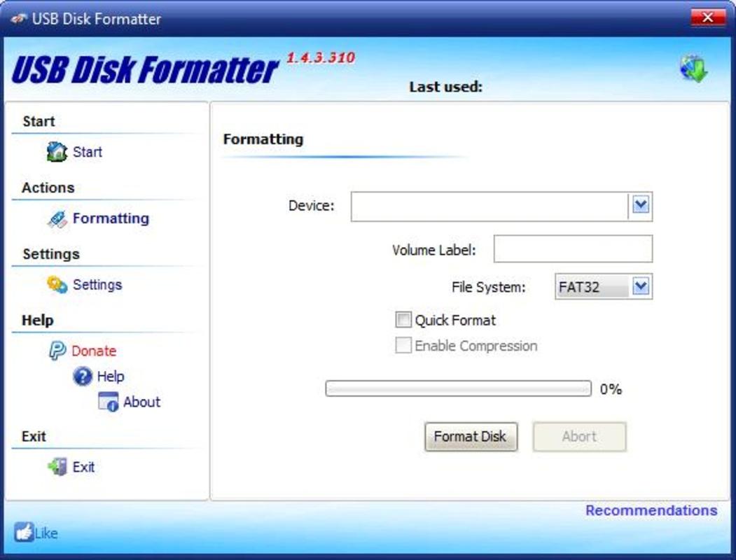Open the Recommendations link
The width and height of the screenshot is (736, 560).
tap(651, 510)
